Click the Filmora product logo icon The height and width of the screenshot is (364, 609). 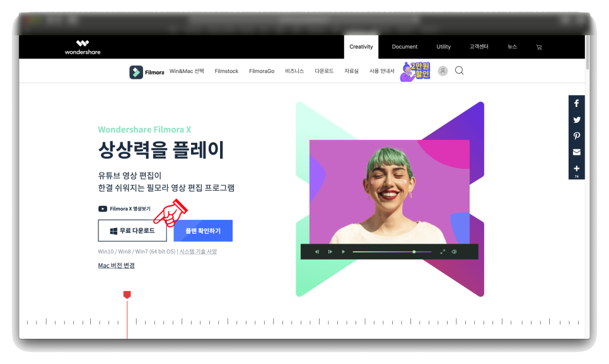[136, 72]
